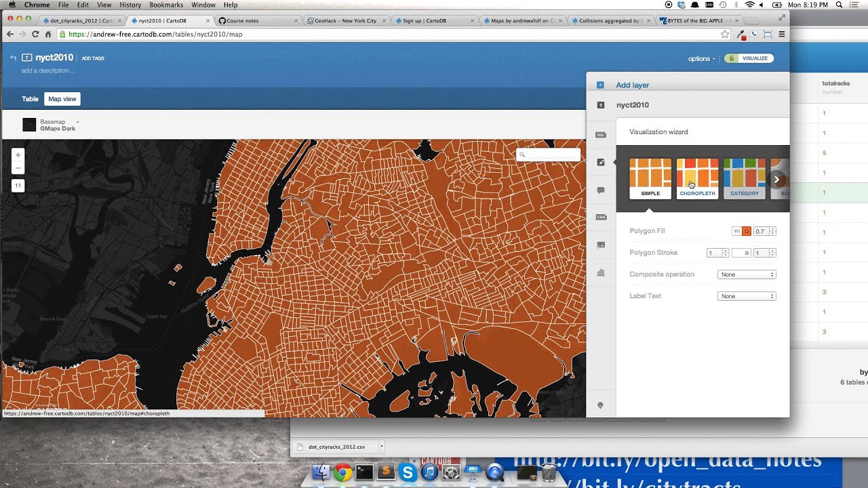Switch to the Map view tab
This screenshot has width=868, height=488.
(x=62, y=99)
